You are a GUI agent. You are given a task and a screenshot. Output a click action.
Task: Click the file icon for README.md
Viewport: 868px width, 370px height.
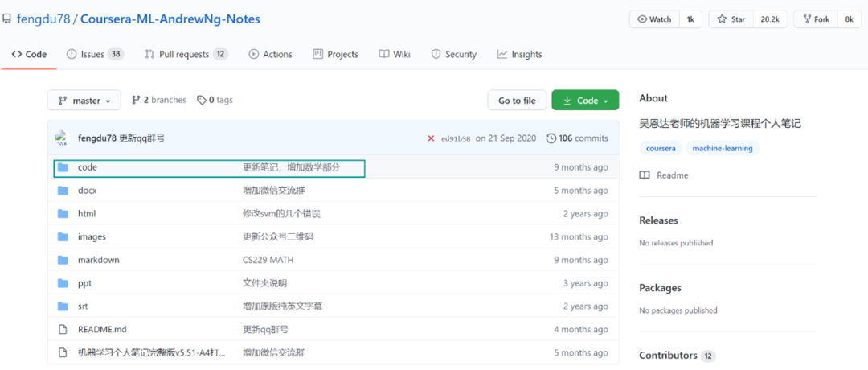coord(63,330)
